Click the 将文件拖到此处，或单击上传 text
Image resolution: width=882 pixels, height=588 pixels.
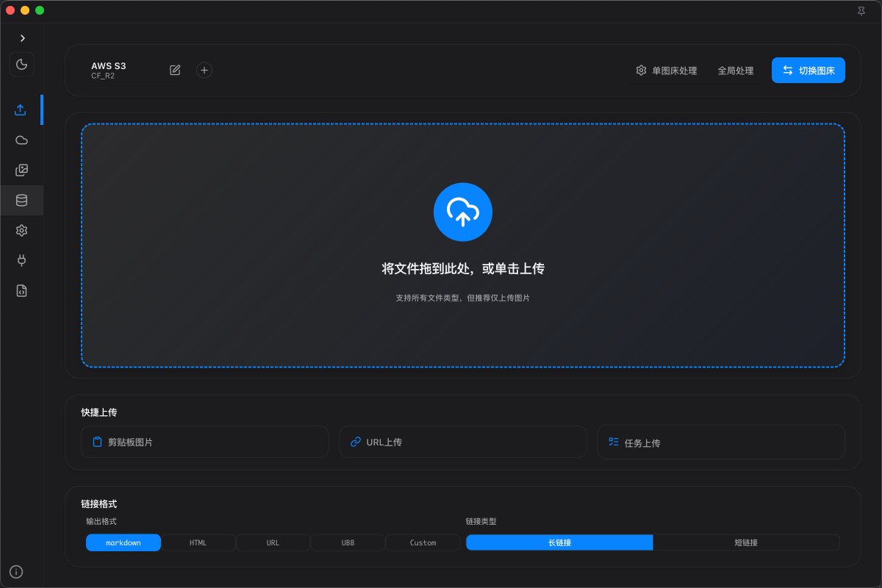pyautogui.click(x=463, y=269)
